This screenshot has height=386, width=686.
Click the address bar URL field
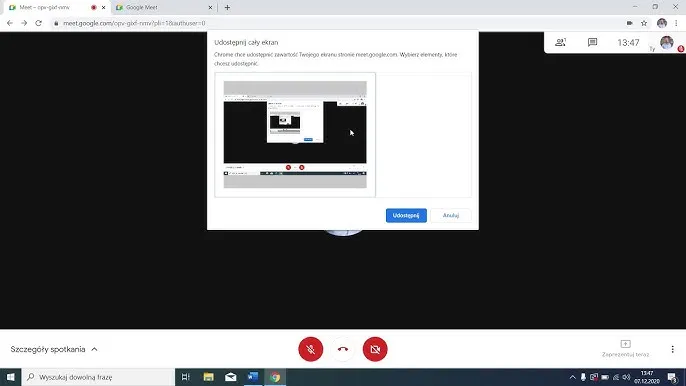[x=337, y=23]
